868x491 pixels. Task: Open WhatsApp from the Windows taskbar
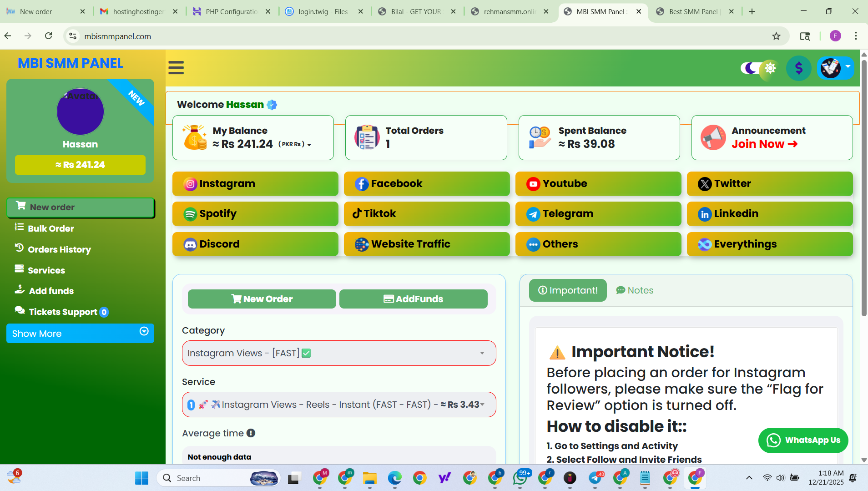(520, 478)
